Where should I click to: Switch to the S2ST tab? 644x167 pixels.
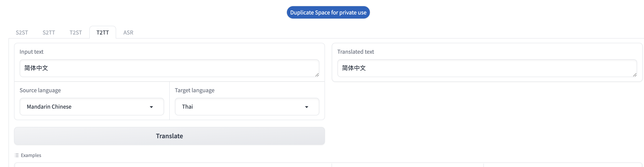pyautogui.click(x=22, y=33)
